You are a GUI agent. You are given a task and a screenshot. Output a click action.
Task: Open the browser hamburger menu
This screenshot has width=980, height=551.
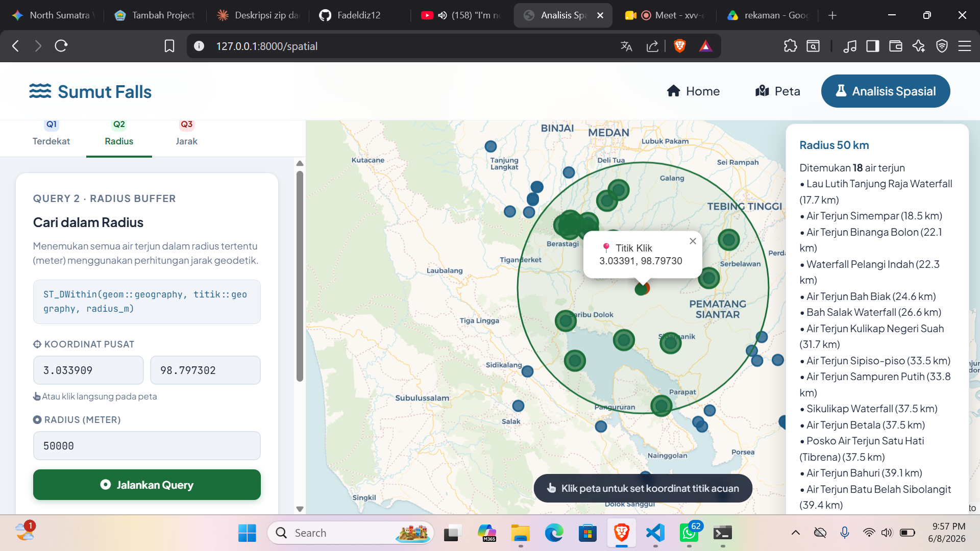(965, 46)
